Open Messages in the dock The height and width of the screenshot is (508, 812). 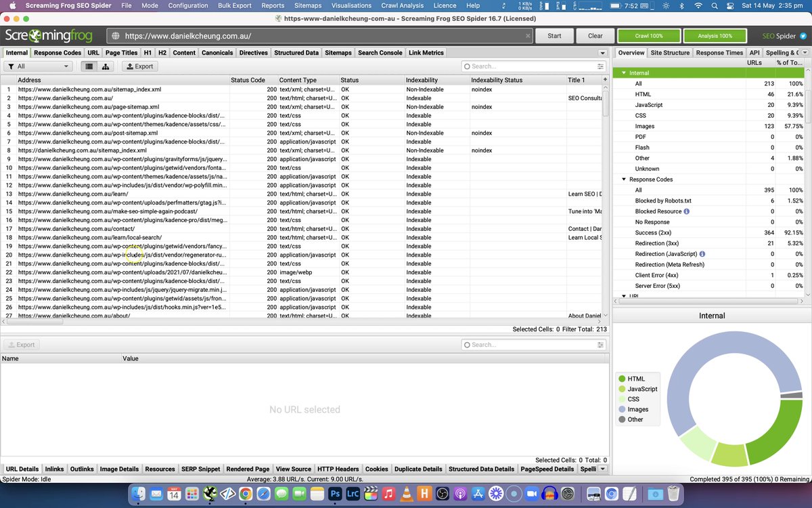281,494
